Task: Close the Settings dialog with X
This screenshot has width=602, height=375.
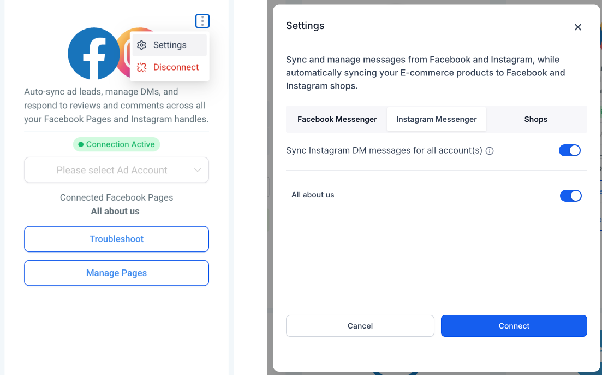Action: point(578,27)
